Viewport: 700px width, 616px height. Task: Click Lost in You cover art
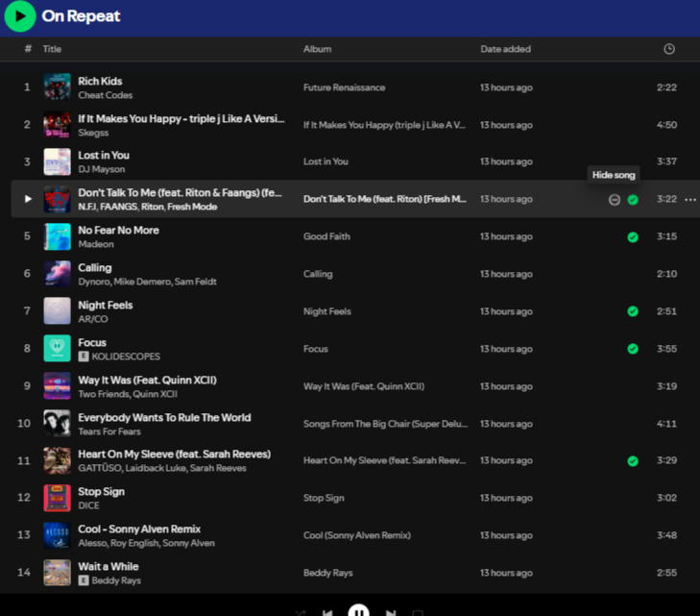58,161
